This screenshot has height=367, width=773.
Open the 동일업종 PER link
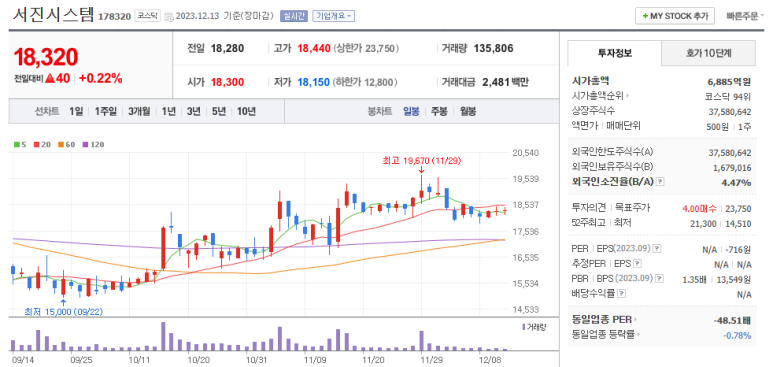point(604,320)
